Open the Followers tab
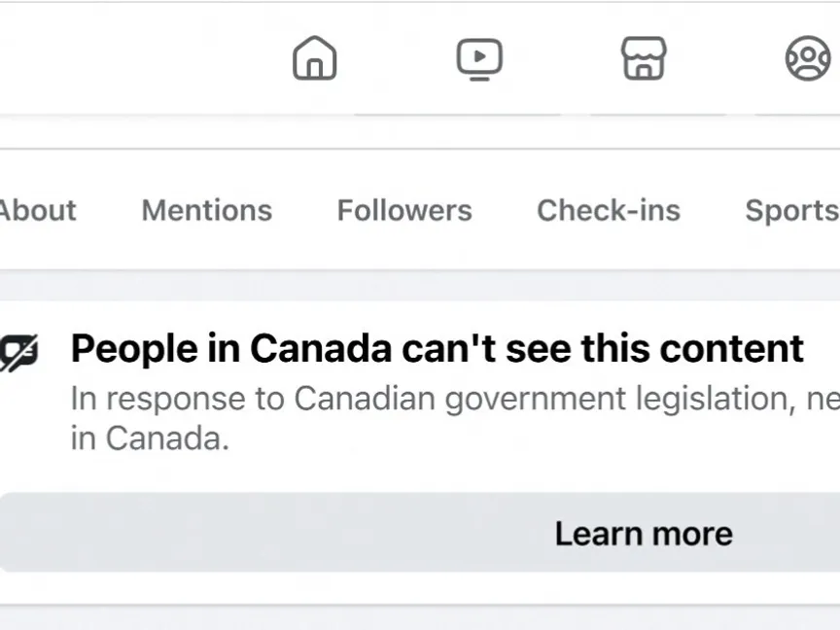 pyautogui.click(x=404, y=210)
